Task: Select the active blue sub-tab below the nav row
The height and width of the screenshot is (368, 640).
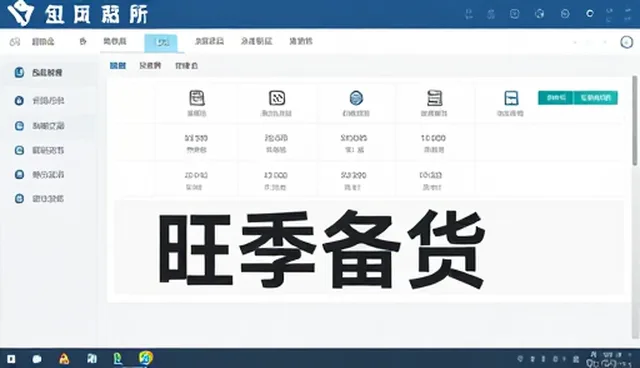Action: point(118,65)
